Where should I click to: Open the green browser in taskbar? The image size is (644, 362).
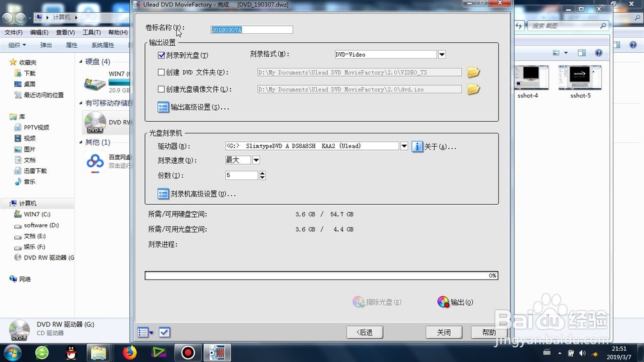point(42,352)
